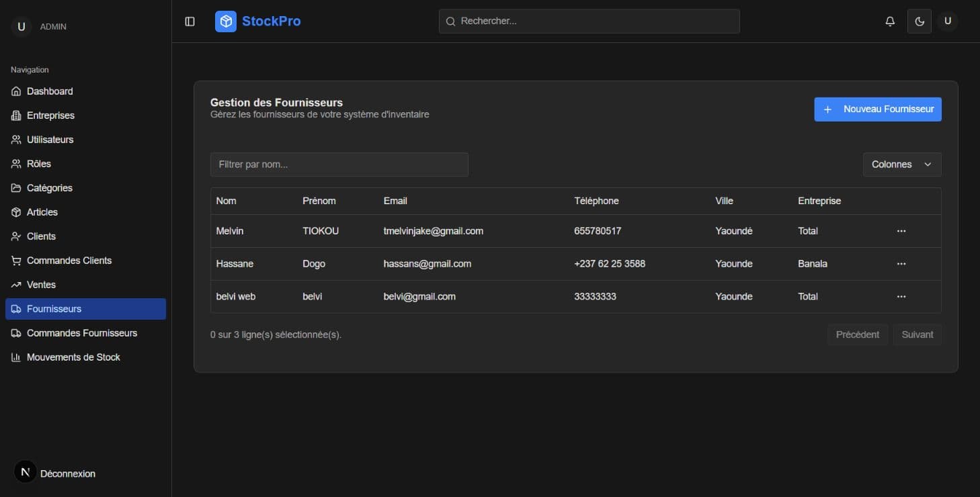Open Utilisateurs section
The width and height of the screenshot is (980, 497).
85,140
